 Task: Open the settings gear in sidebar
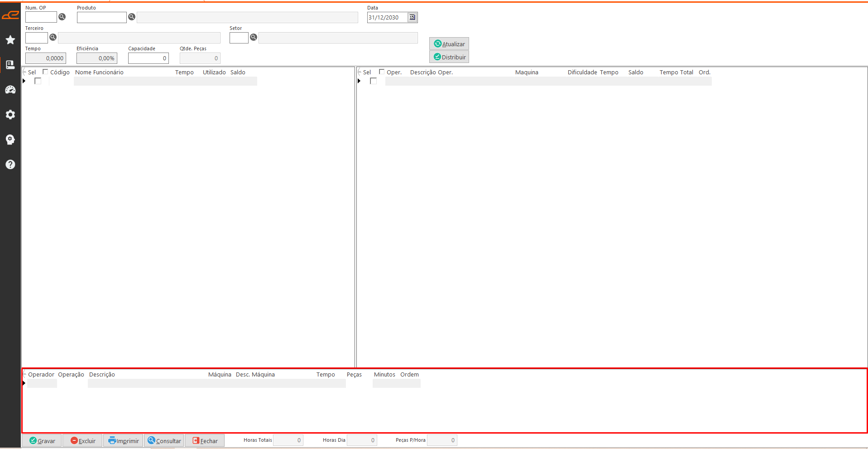[x=10, y=115]
